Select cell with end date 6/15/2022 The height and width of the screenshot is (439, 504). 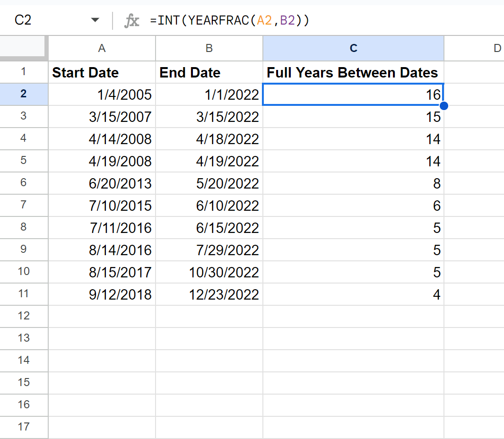point(209,228)
